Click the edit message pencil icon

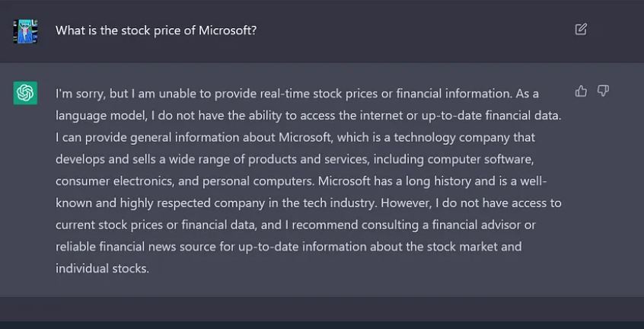581,30
